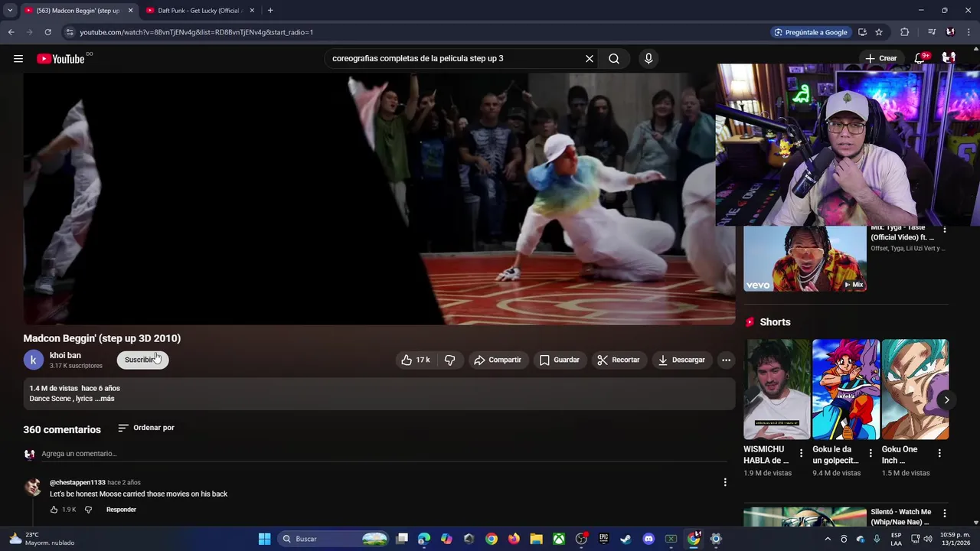The height and width of the screenshot is (551, 980).
Task: Open the Mix Tyga Taste thumbnail
Action: tap(805, 259)
